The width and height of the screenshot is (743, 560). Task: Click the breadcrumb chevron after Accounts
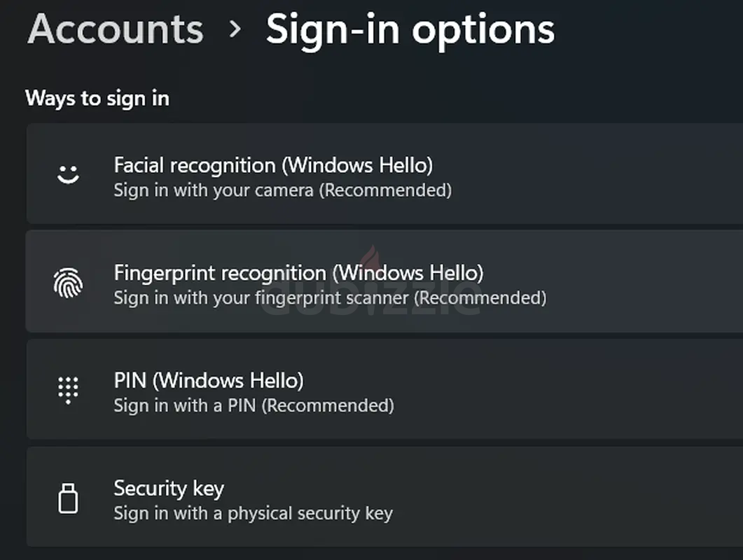(x=235, y=30)
